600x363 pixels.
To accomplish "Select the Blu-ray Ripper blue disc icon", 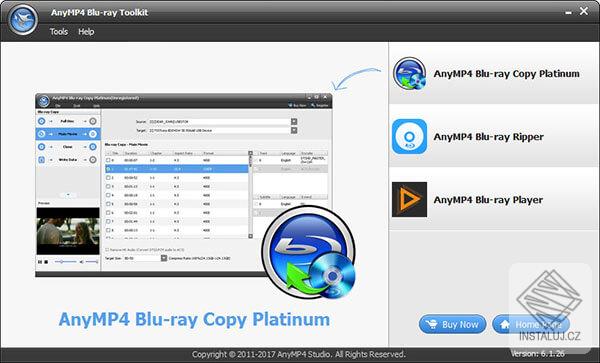I will tap(409, 137).
